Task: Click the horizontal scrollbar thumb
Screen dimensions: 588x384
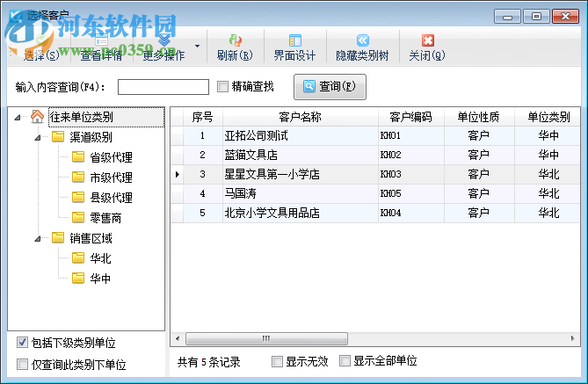Action: pyautogui.click(x=266, y=338)
